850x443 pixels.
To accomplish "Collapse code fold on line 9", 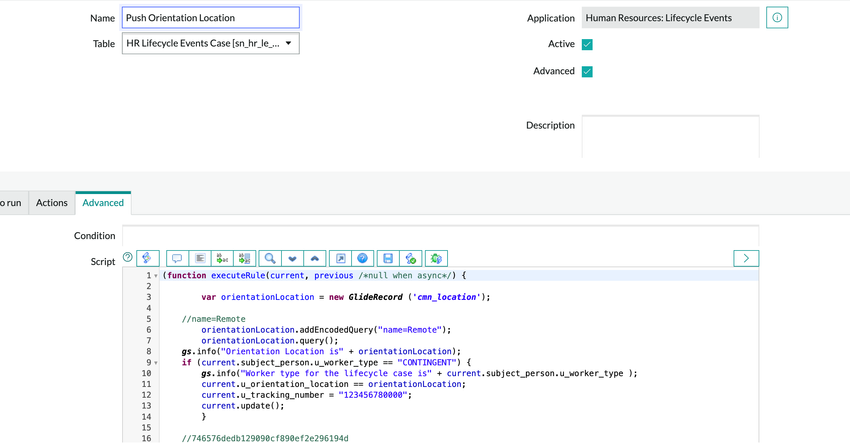I will click(156, 363).
